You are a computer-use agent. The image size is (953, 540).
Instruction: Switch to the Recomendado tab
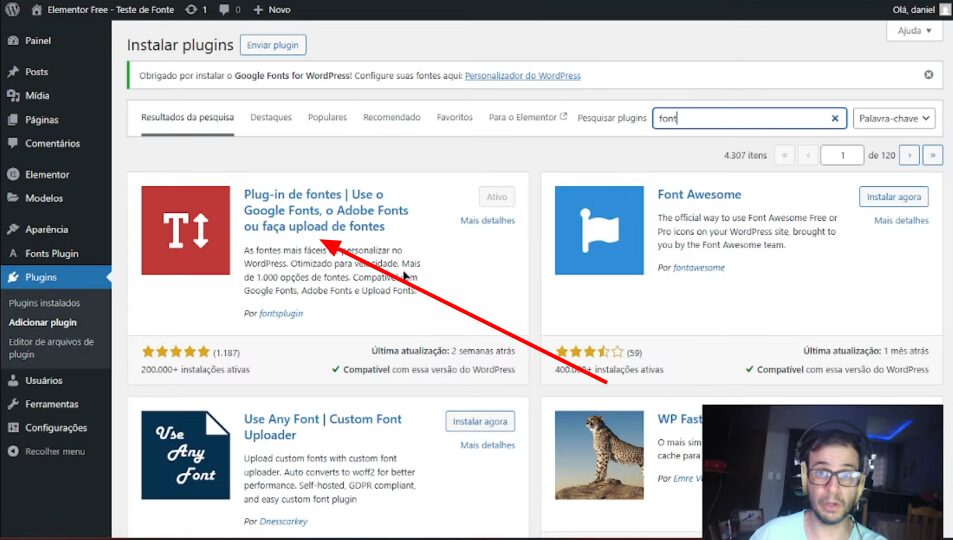392,118
